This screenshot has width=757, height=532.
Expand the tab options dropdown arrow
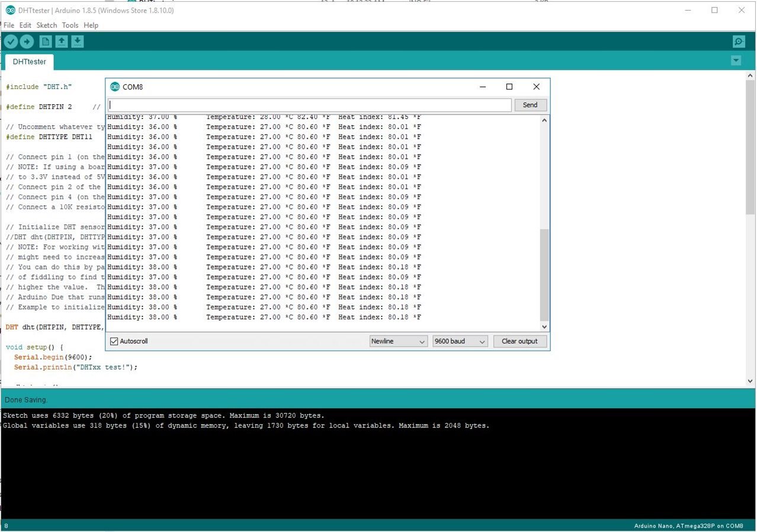click(736, 60)
